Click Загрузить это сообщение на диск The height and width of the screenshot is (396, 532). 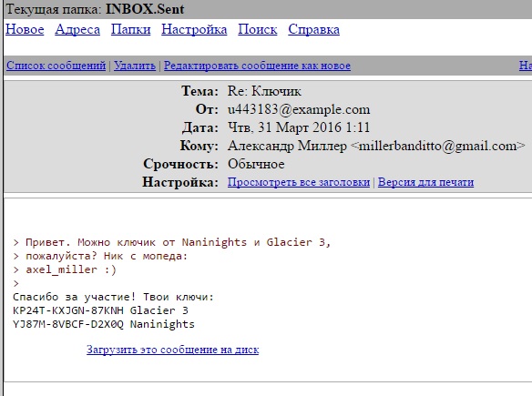(173, 350)
